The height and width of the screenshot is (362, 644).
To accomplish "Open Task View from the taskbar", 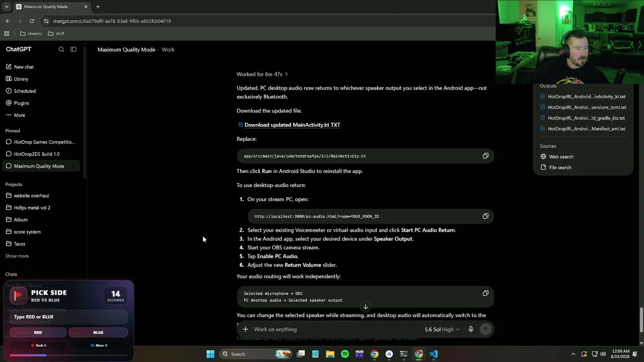I will (x=301, y=354).
